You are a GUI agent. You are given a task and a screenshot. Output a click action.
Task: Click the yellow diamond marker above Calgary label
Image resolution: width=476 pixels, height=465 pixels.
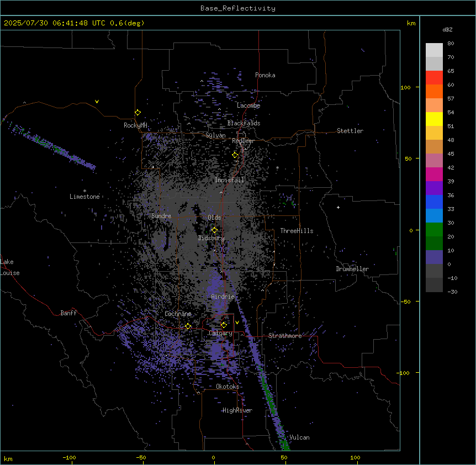(224, 325)
